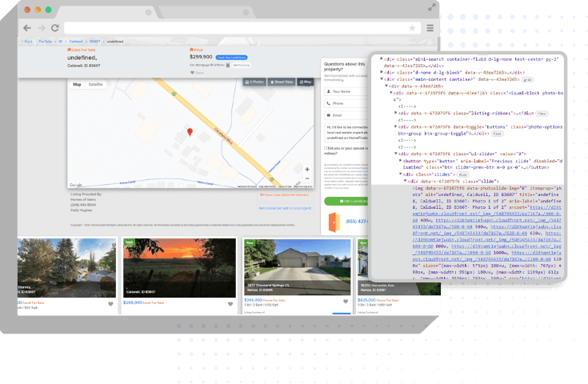Viewport: 588px width, 384px height.
Task: Reload the page with the refresh icon
Action: pyautogui.click(x=55, y=28)
